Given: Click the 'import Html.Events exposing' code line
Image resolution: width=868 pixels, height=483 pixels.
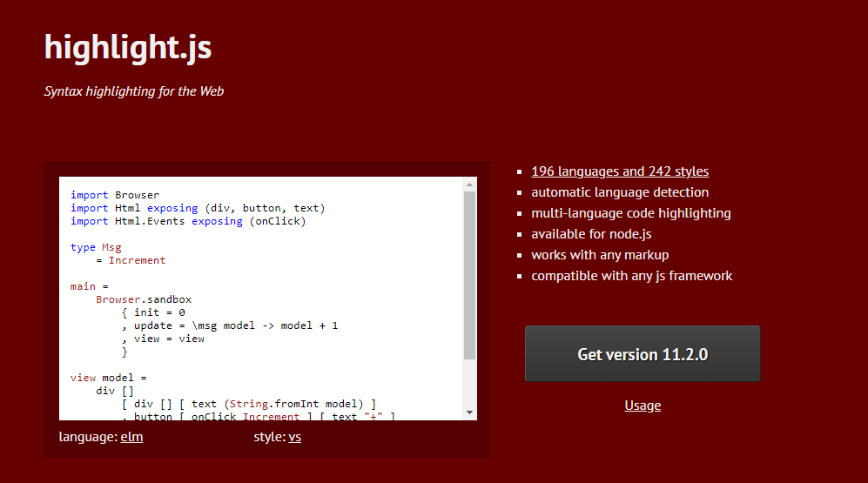Looking at the screenshot, I should pyautogui.click(x=188, y=221).
